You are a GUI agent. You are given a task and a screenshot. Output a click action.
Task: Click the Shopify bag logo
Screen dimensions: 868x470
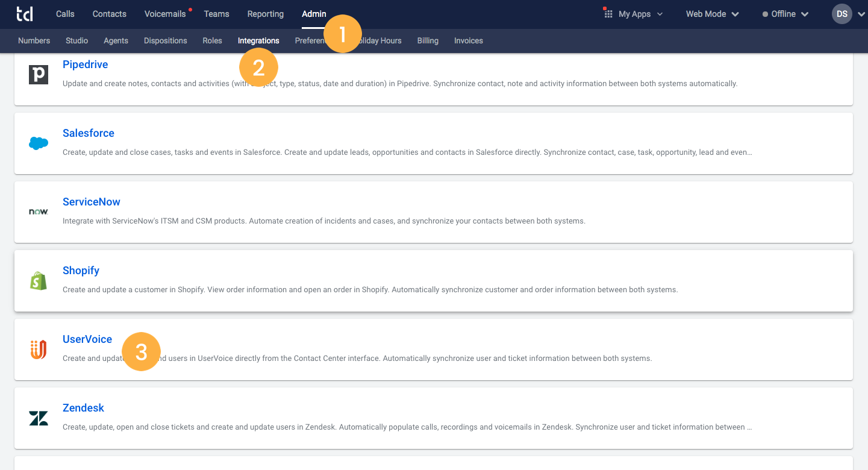[x=39, y=281]
